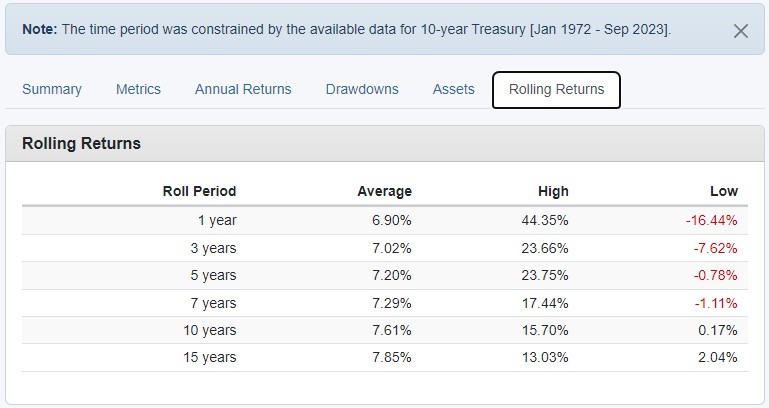Select the Assets tab

pos(454,89)
